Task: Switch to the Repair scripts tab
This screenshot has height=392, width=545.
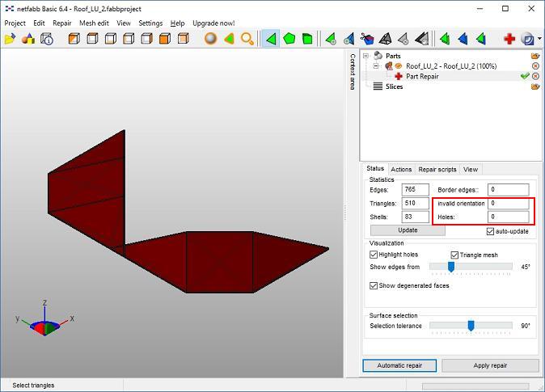Action: pyautogui.click(x=437, y=170)
